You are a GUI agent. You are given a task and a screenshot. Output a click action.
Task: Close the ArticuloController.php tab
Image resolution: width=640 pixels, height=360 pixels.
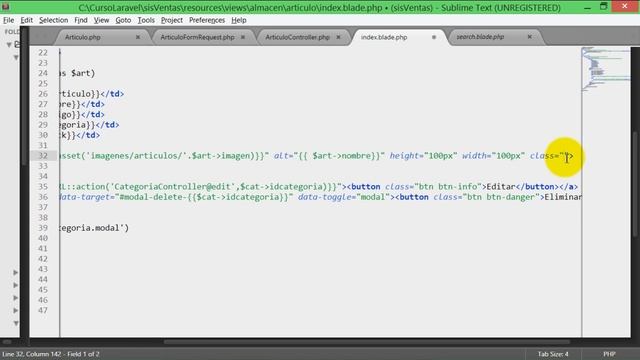pos(338,37)
